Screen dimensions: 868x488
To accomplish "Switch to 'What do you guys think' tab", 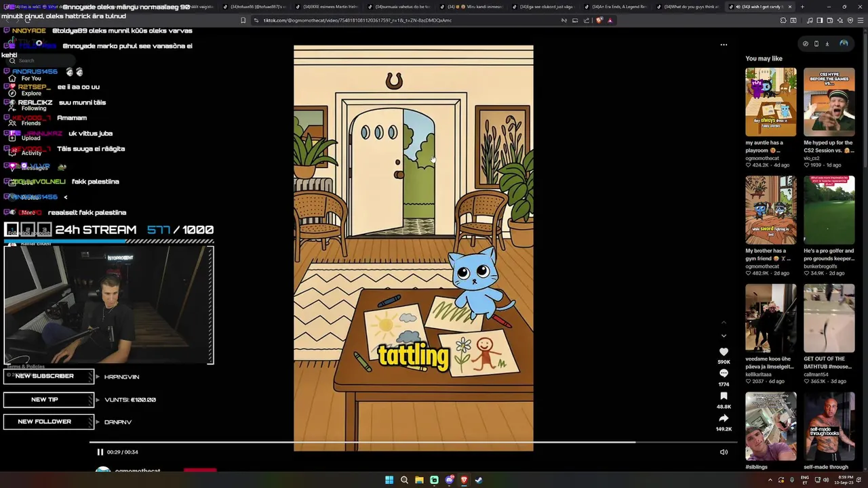I will click(x=689, y=7).
